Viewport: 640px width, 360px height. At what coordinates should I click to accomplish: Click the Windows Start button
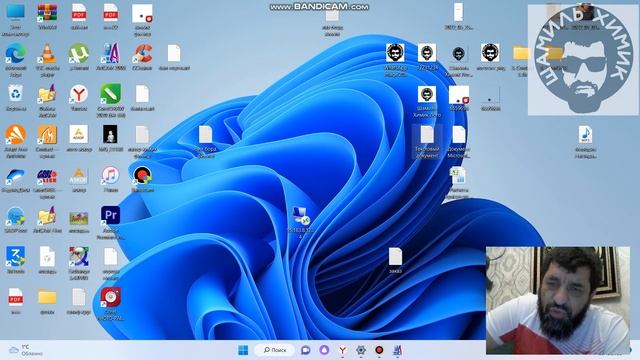(243, 350)
